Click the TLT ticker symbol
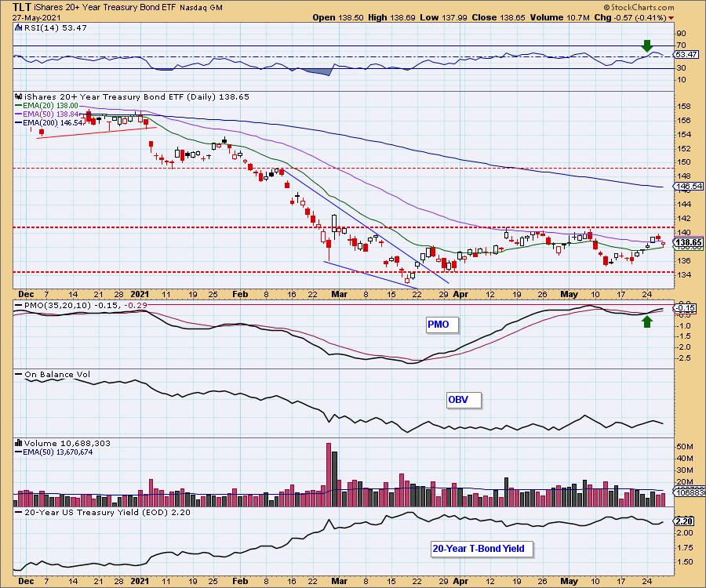 [22, 7]
